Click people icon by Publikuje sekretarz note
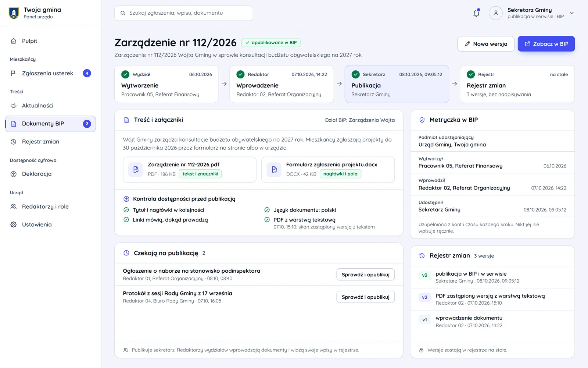Image resolution: width=588 pixels, height=368 pixels. (126, 350)
